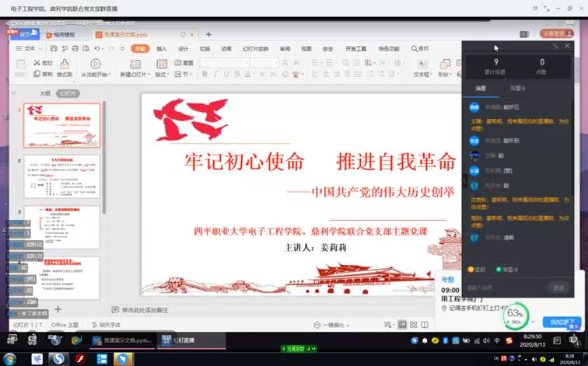
Task: Open the font name combo box
Action: tap(225, 63)
